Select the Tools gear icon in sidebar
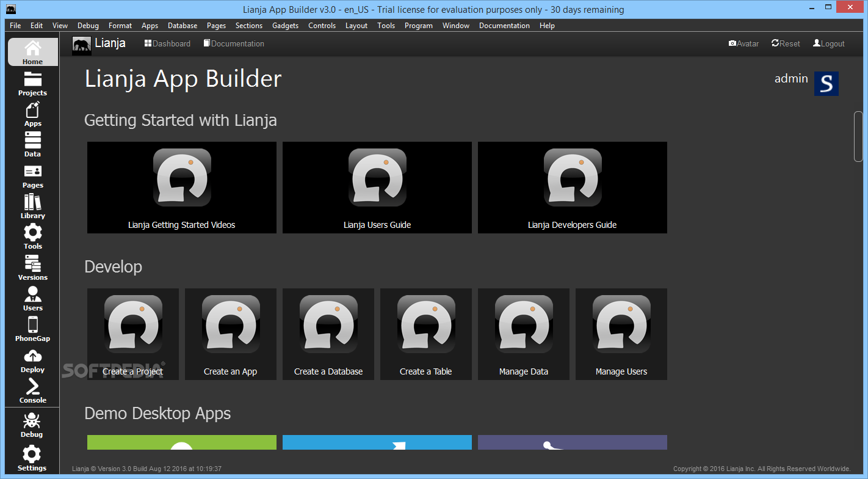The height and width of the screenshot is (479, 868). (x=33, y=237)
